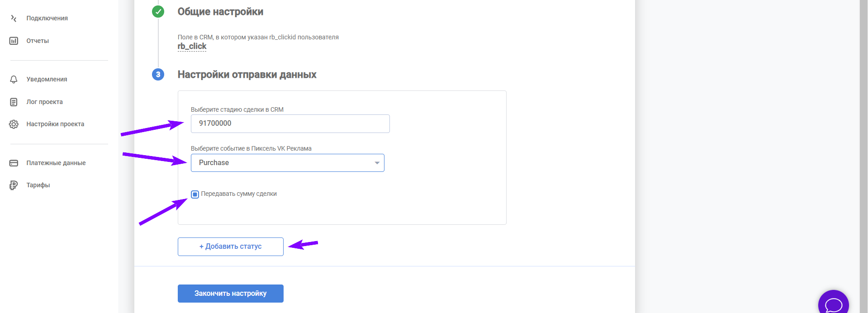Click the Платежные данные card icon

point(14,163)
